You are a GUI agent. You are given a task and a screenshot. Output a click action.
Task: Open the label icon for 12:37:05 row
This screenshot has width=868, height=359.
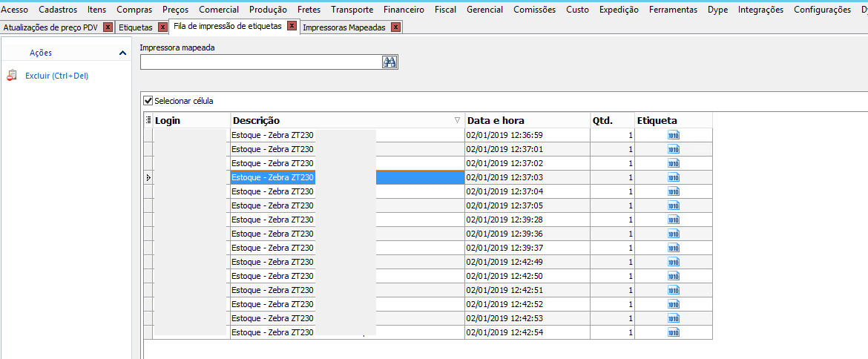coord(673,205)
